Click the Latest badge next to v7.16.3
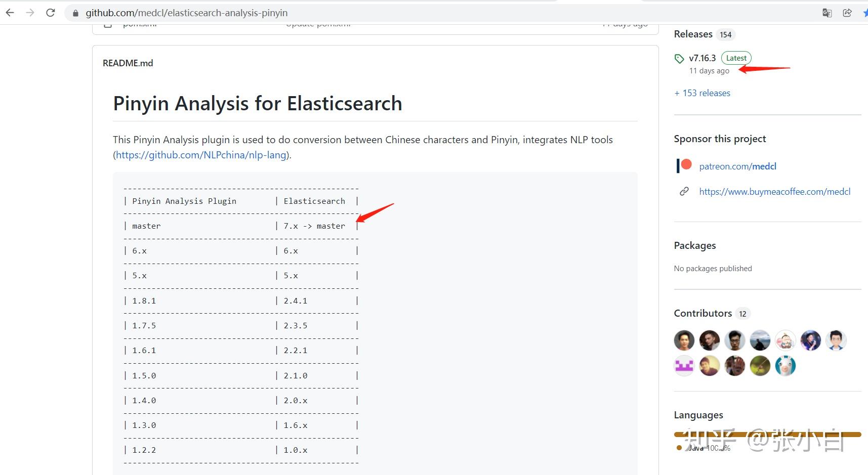868x475 pixels. (735, 58)
